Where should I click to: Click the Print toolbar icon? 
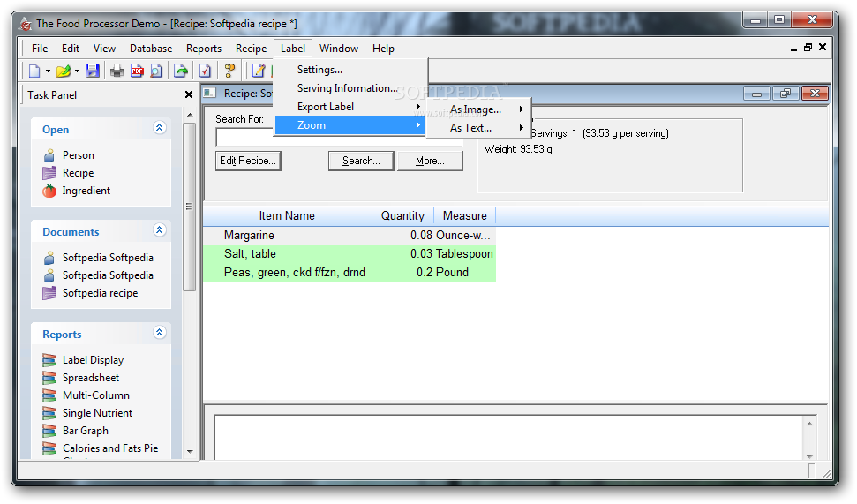point(117,71)
